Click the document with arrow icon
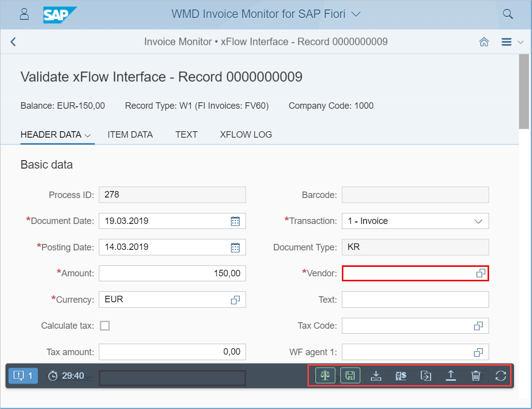This screenshot has height=409, width=532. pos(426,376)
